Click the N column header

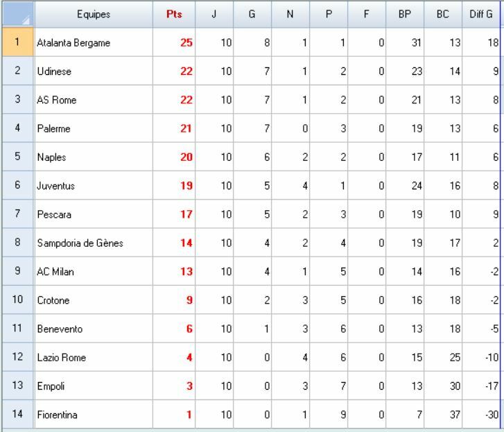290,15
